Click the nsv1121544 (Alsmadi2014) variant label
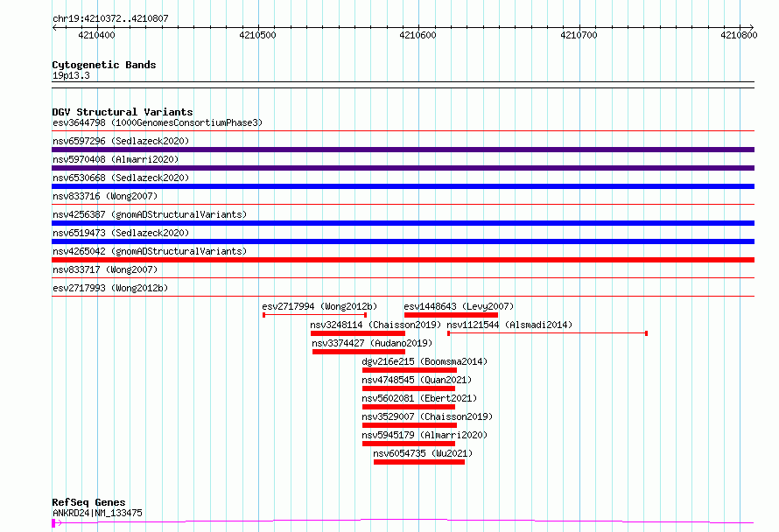This screenshot has width=779, height=532. pos(509,325)
